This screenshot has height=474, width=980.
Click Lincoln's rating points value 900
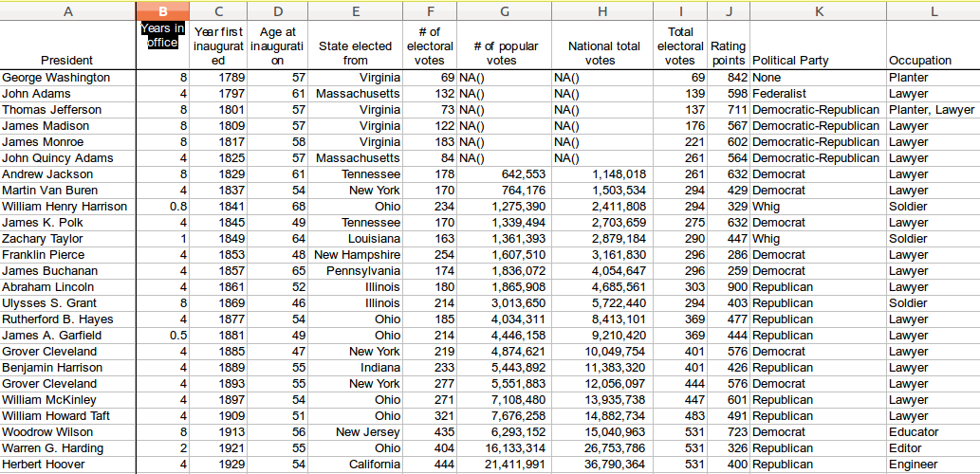click(730, 287)
